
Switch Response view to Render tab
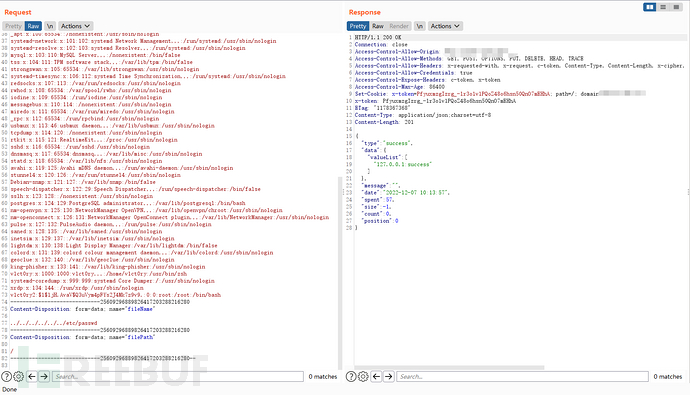click(x=399, y=26)
